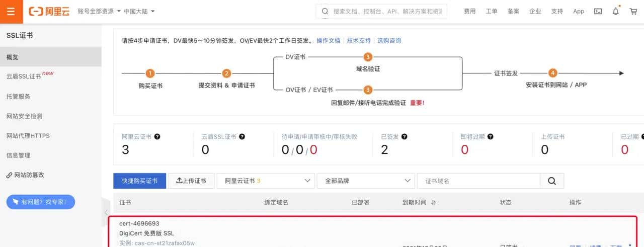Click the 已签发 count 2
Image resolution: width=644 pixels, height=247 pixels.
tap(384, 149)
